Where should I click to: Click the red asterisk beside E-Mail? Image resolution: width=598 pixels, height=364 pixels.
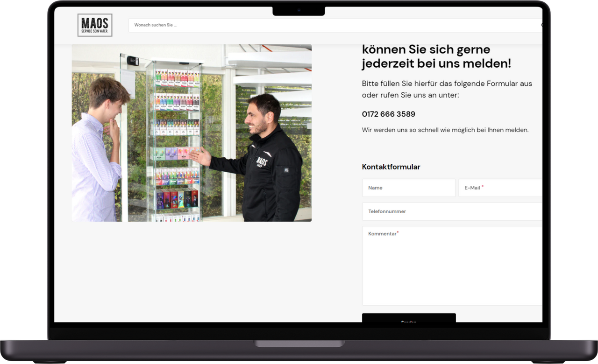point(483,186)
